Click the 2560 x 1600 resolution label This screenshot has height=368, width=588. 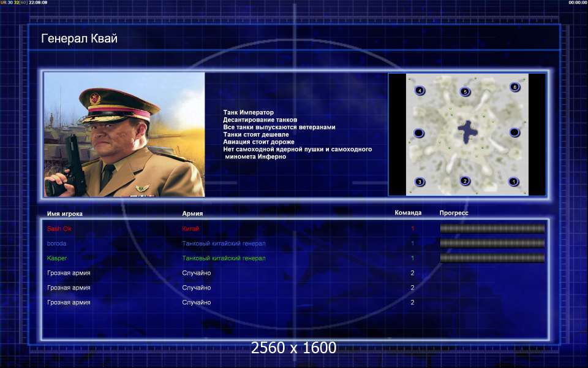(x=293, y=348)
